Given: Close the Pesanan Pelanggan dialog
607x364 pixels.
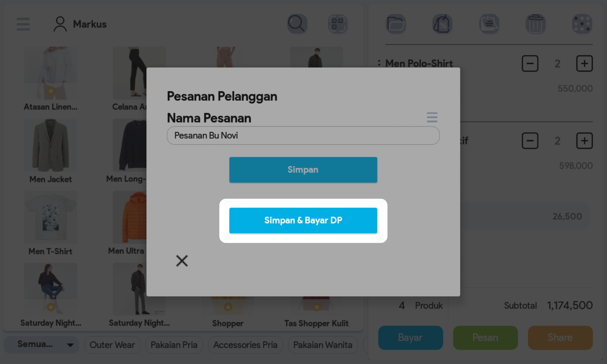Looking at the screenshot, I should click(182, 261).
